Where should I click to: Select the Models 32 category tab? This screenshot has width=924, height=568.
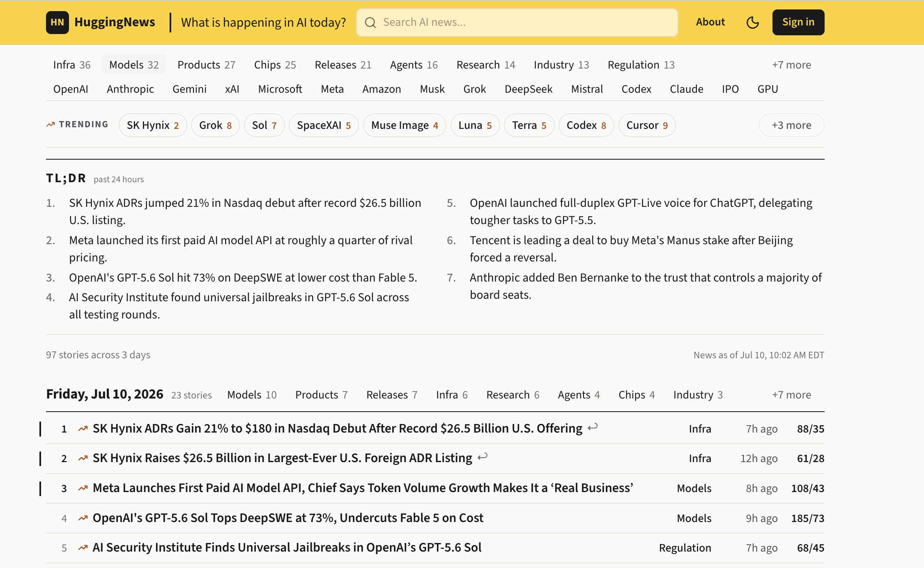[134, 65]
